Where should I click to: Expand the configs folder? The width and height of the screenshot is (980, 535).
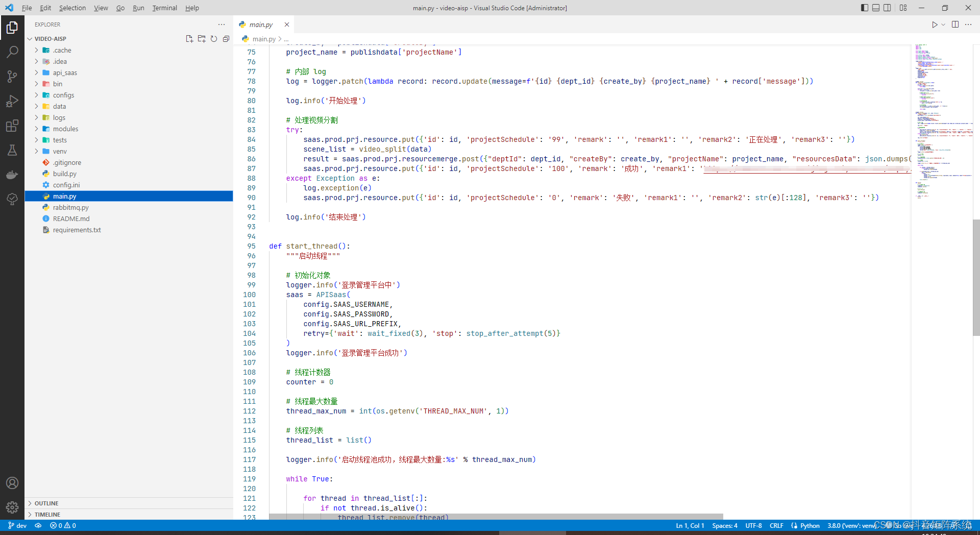(x=129, y=95)
